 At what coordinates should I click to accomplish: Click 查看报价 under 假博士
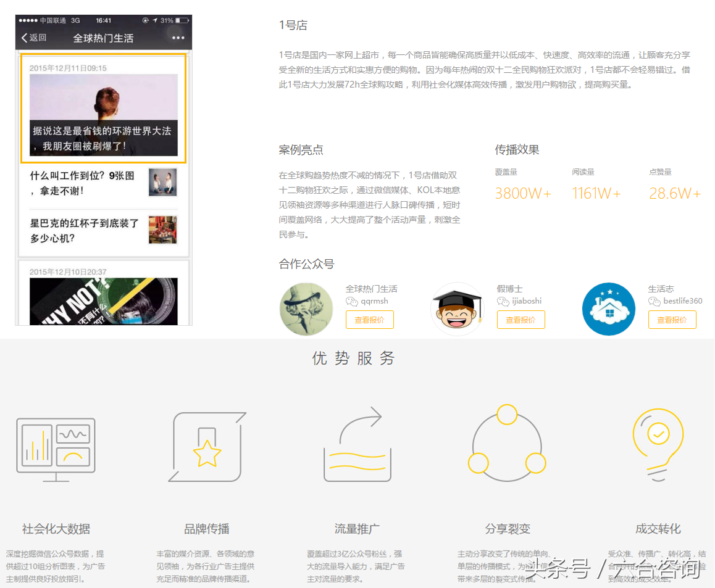521,320
